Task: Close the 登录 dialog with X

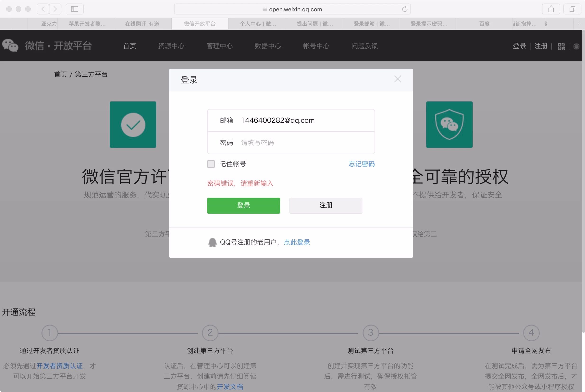Action: point(398,79)
